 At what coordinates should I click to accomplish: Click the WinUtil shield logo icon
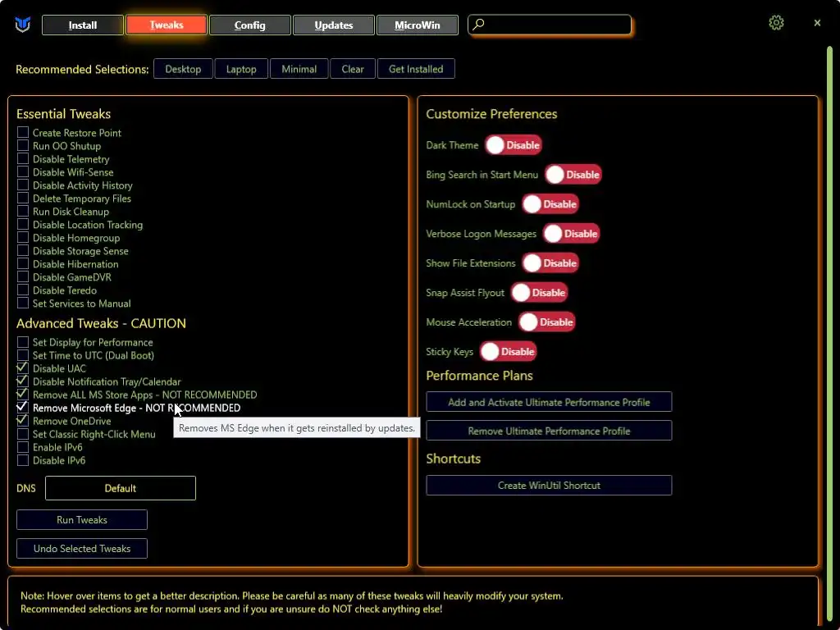(x=22, y=25)
